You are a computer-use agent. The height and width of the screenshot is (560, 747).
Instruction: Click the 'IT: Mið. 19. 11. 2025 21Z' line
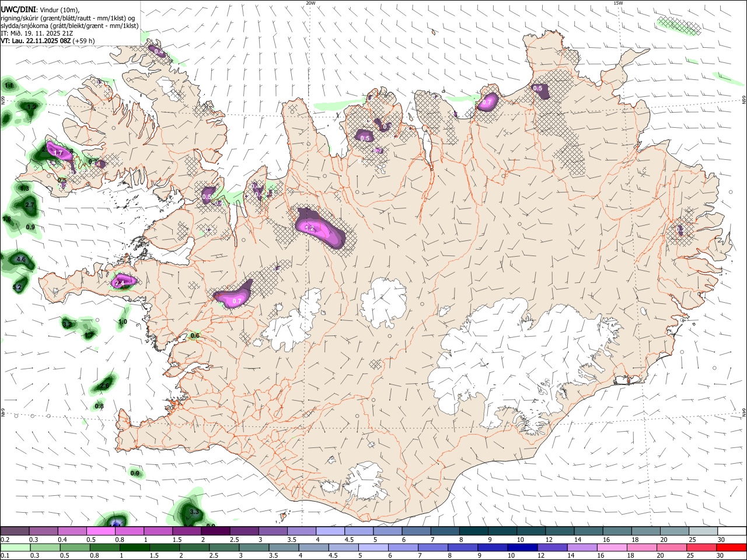(x=37, y=33)
